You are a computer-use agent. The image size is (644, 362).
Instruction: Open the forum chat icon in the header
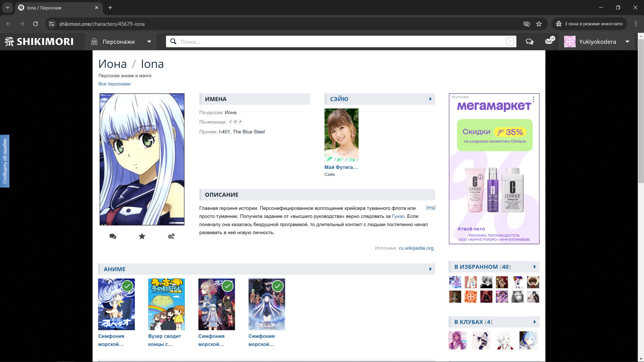pyautogui.click(x=529, y=42)
